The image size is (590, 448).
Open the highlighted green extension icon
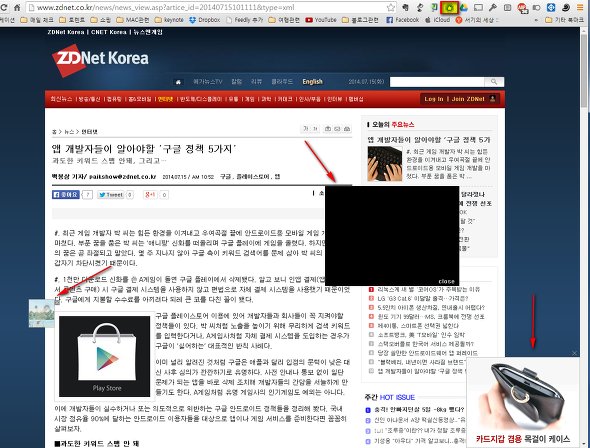pos(449,7)
